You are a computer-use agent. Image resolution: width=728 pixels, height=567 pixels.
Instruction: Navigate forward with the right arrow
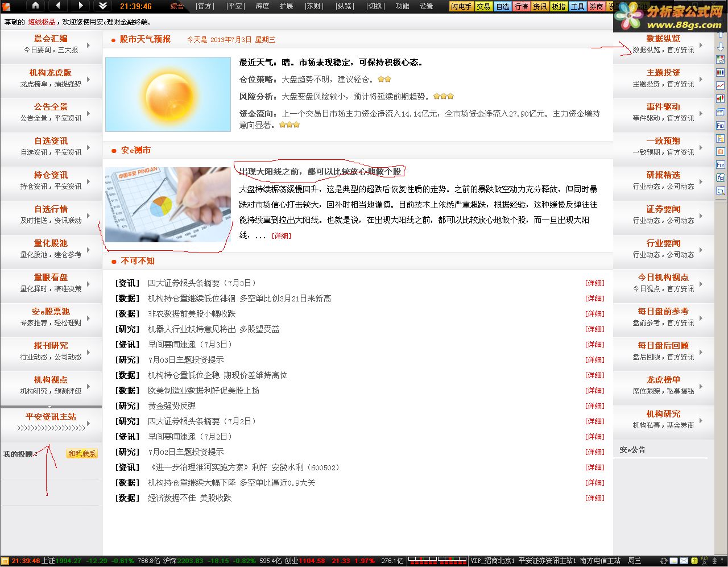pos(80,6)
